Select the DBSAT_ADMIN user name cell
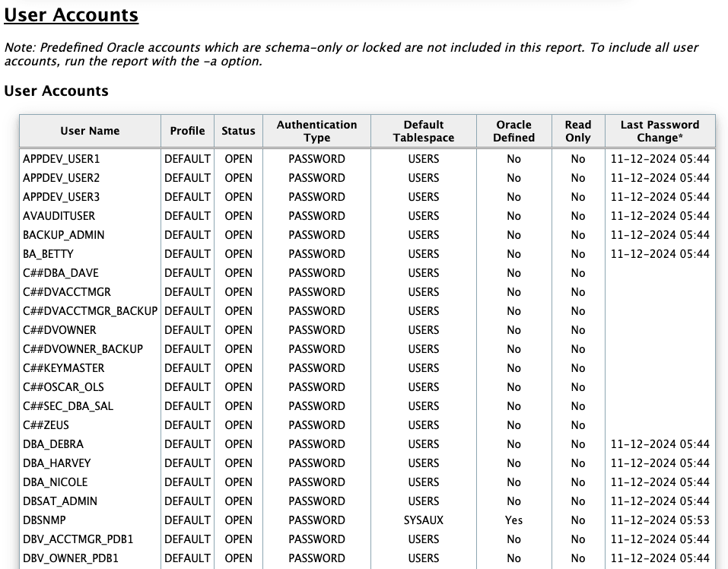 click(x=60, y=501)
